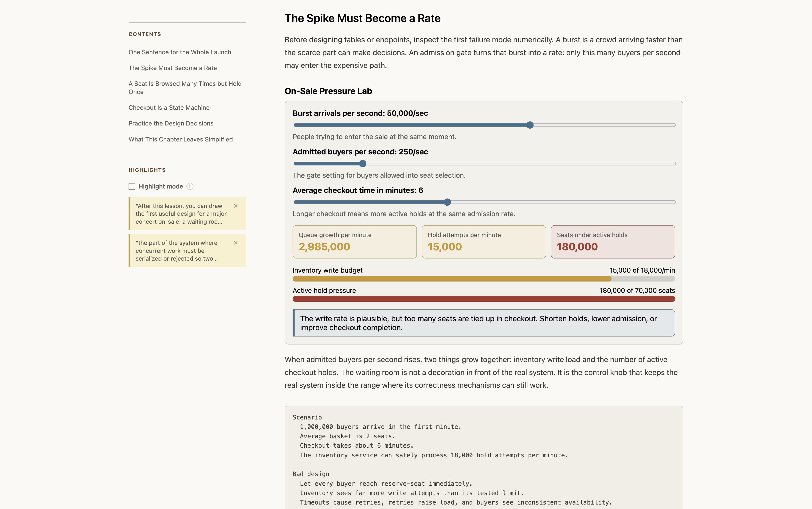Screen dimensions: 812x509
Task: Enable the Highlight mode checkbox
Action: pyautogui.click(x=132, y=187)
